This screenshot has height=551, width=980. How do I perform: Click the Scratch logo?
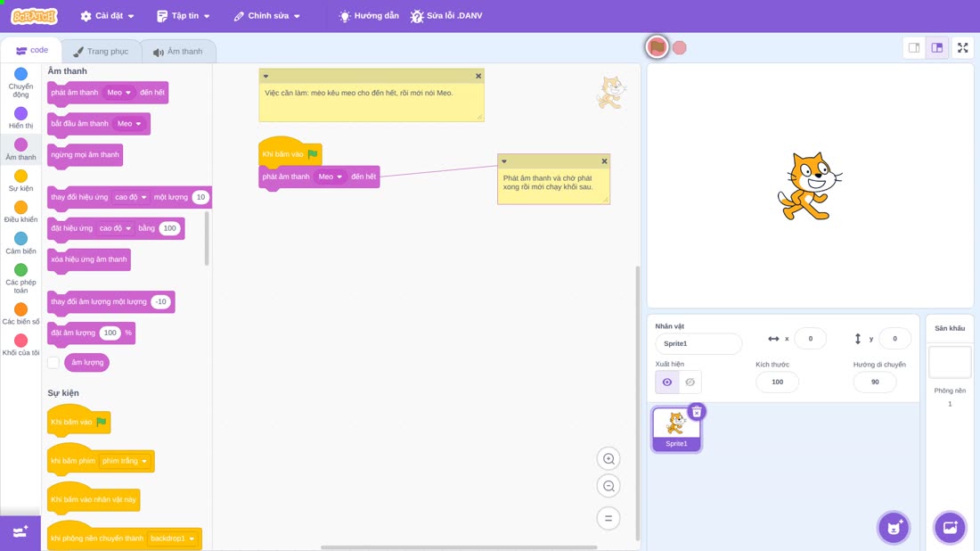[35, 16]
